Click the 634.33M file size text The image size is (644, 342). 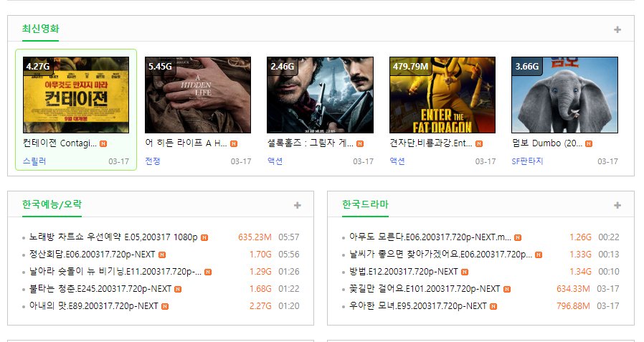tap(573, 289)
